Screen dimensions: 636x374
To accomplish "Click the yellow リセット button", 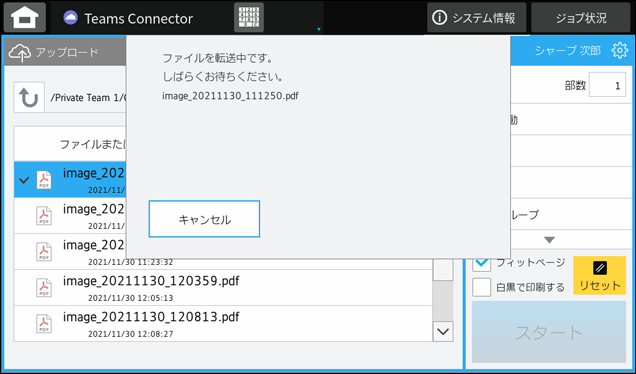I will (x=599, y=275).
